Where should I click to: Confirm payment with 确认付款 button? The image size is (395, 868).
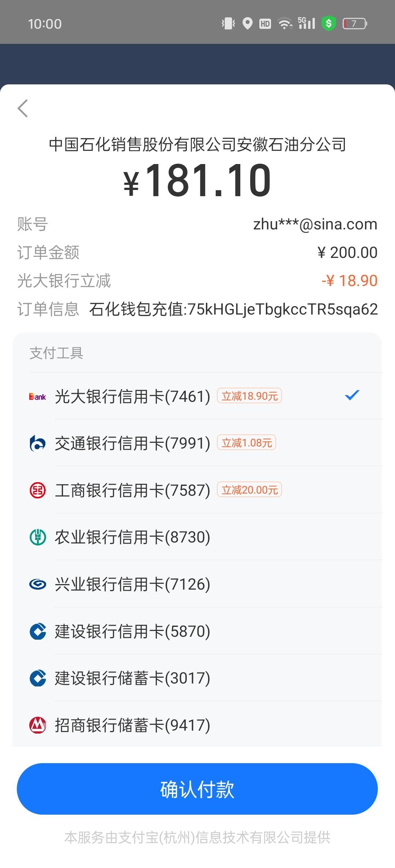pos(197,789)
